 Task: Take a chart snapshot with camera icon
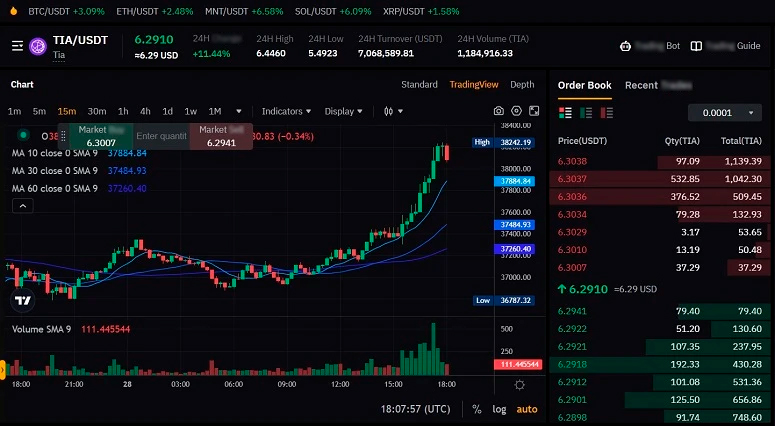pos(499,111)
